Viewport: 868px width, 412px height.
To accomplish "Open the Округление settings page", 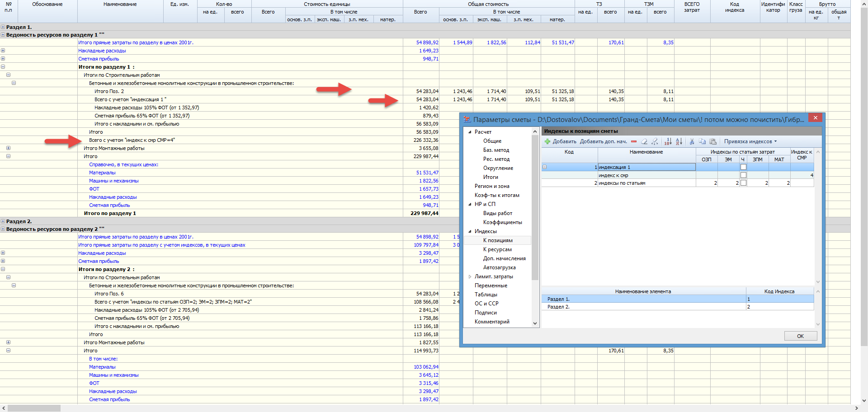I will point(498,168).
